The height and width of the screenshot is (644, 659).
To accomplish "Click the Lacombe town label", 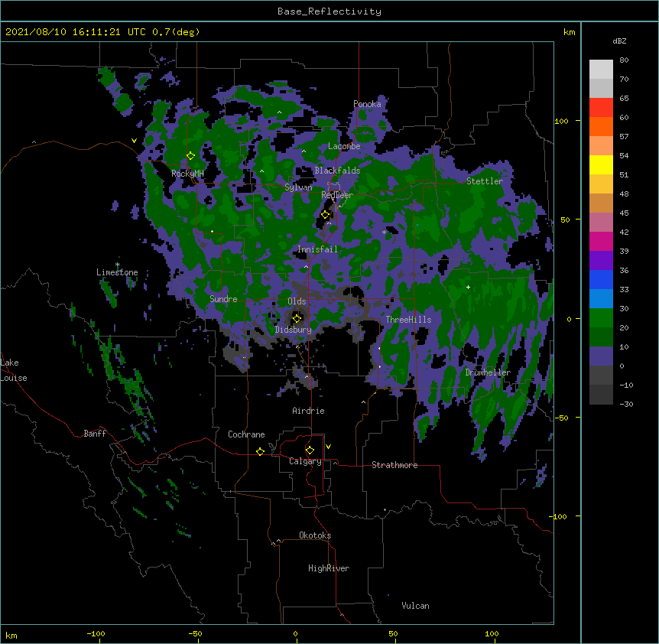I will pyautogui.click(x=344, y=146).
